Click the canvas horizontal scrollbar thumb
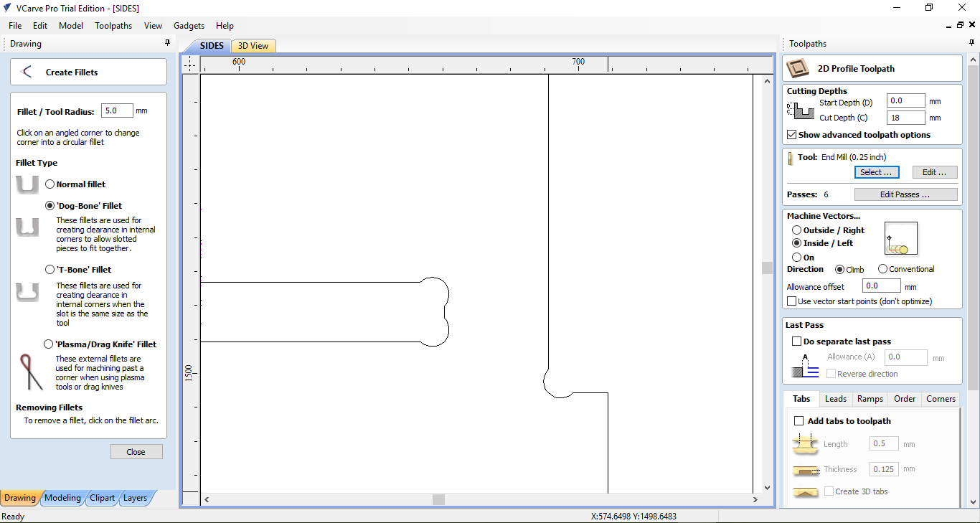Viewport: 980px width, 523px height. click(438, 499)
